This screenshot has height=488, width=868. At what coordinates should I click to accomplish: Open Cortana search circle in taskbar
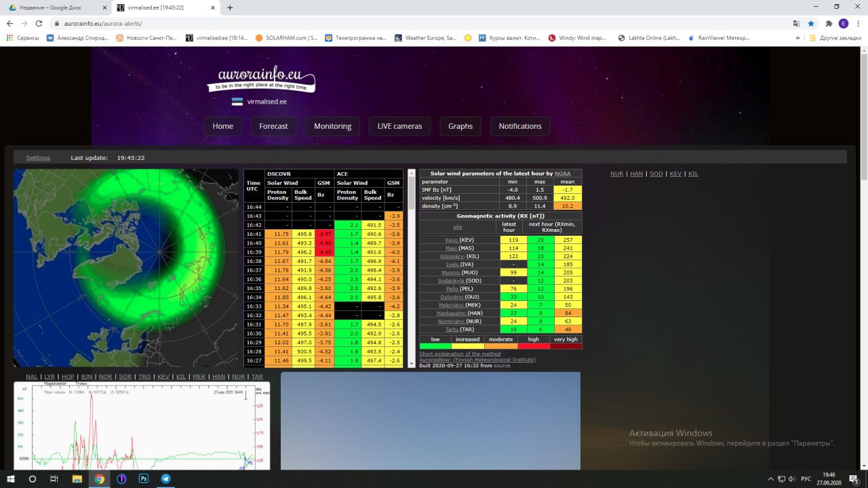click(32, 479)
